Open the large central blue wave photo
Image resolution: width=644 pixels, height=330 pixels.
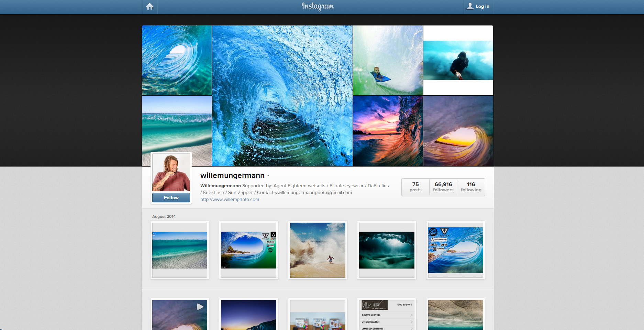(282, 96)
